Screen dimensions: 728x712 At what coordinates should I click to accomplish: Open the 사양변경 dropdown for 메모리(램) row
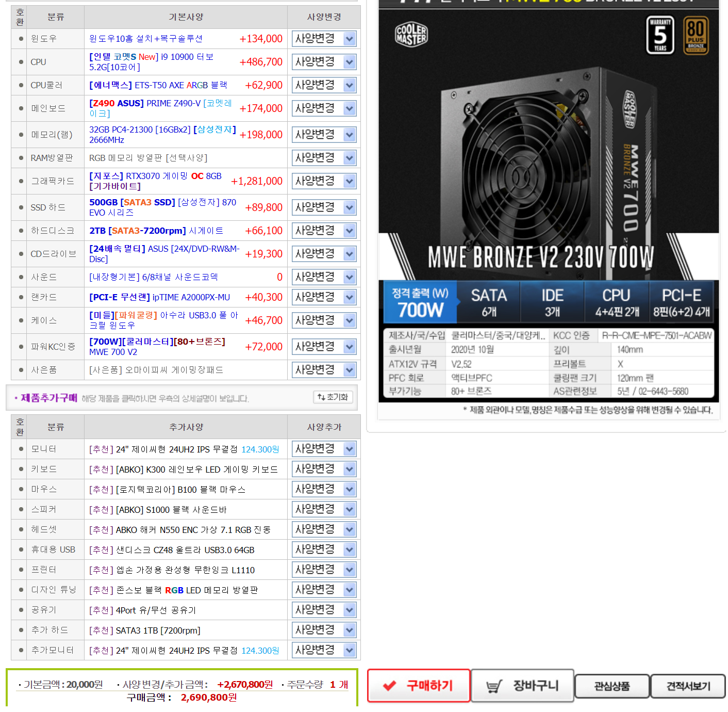click(x=324, y=135)
